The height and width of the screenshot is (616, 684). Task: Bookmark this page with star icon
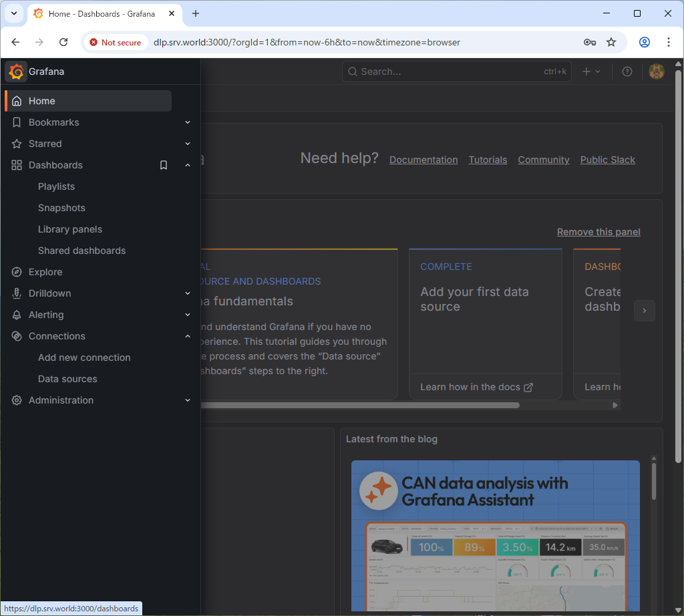coord(611,42)
